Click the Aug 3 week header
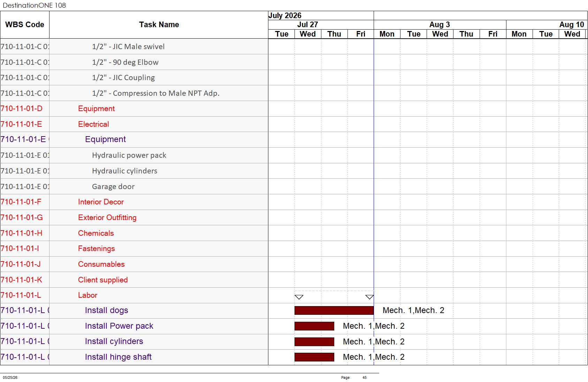The height and width of the screenshot is (382, 588). pos(440,25)
